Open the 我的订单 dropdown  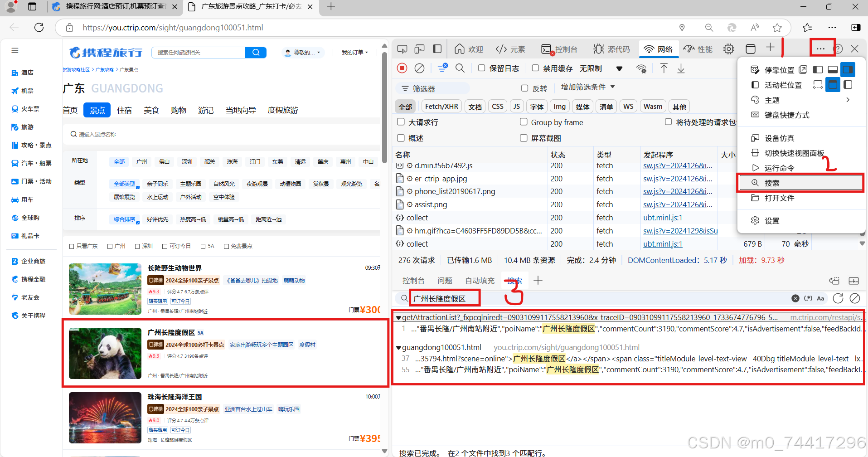coord(355,53)
